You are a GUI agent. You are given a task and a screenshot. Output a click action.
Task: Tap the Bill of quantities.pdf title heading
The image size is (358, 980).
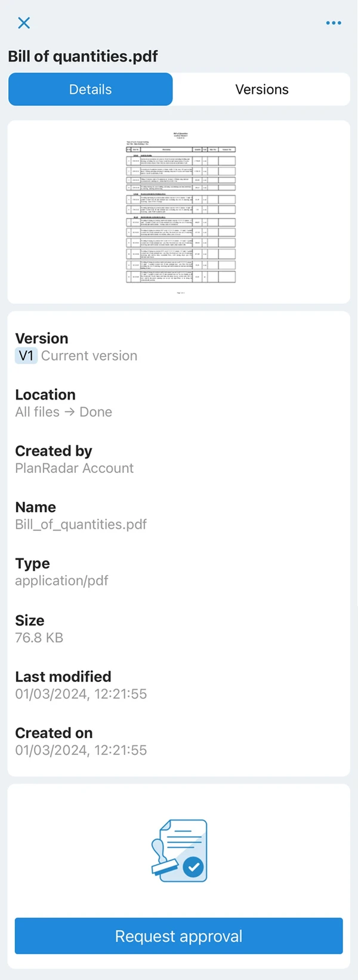point(83,56)
